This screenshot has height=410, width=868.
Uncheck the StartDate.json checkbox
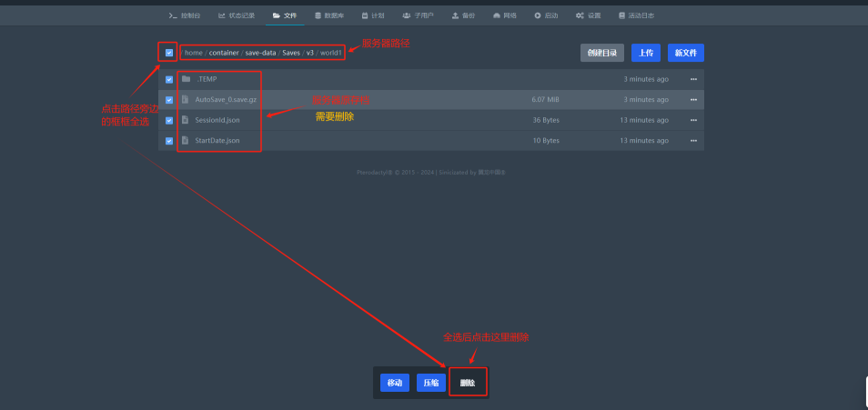pyautogui.click(x=169, y=141)
